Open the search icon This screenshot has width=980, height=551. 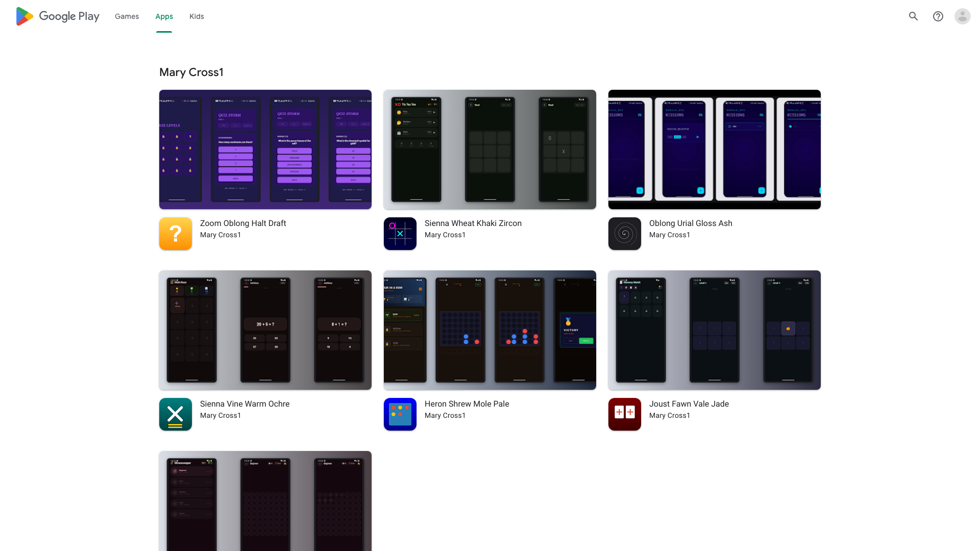pos(914,16)
